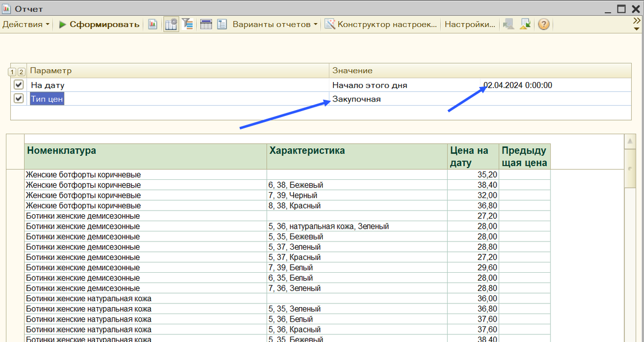This screenshot has width=644, height=342.
Task: Open the Действия dropdown menu
Action: 24,24
